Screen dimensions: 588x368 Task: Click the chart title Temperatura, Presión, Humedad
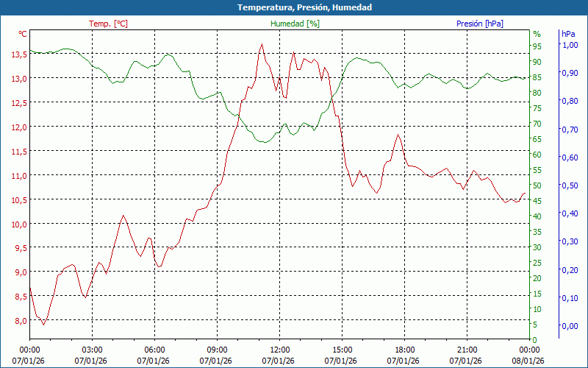(294, 7)
